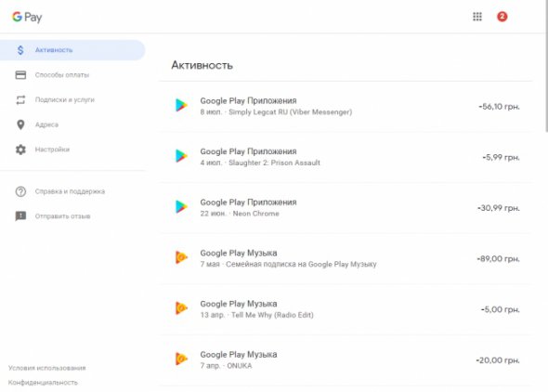Click the -5,00 грн. amount
The width and height of the screenshot is (548, 392).
coord(500,309)
